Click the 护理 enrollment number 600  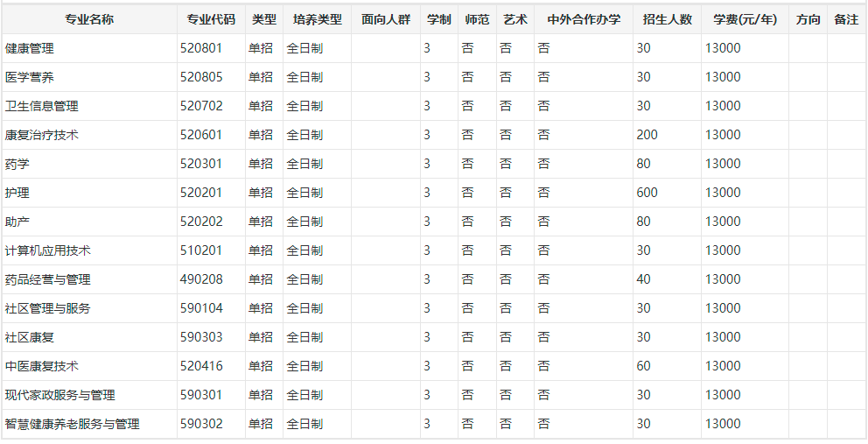click(x=647, y=193)
